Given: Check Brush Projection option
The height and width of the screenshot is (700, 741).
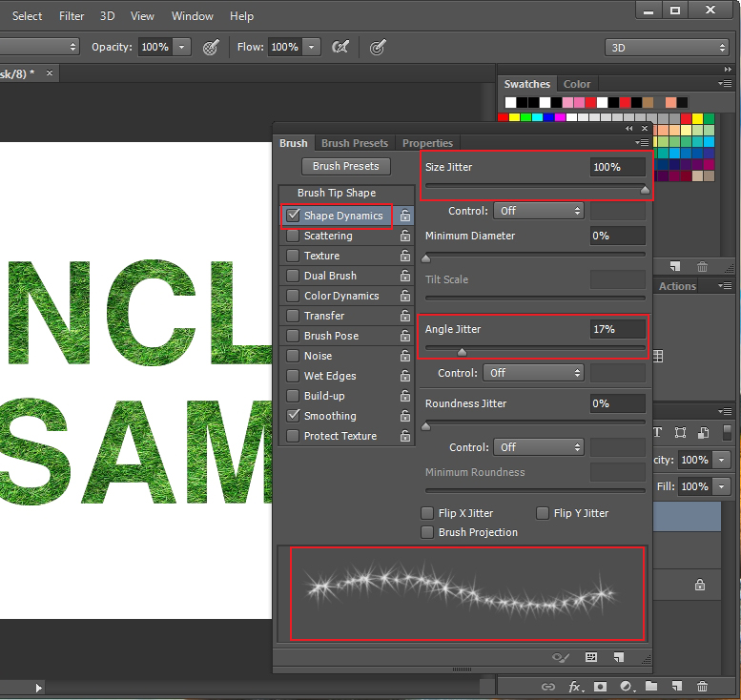Looking at the screenshot, I should point(427,532).
